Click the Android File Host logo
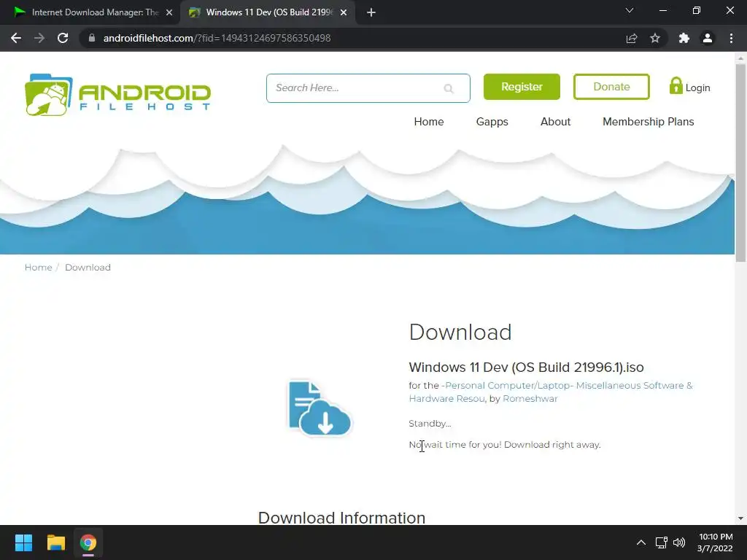The width and height of the screenshot is (747, 560). 117,94
